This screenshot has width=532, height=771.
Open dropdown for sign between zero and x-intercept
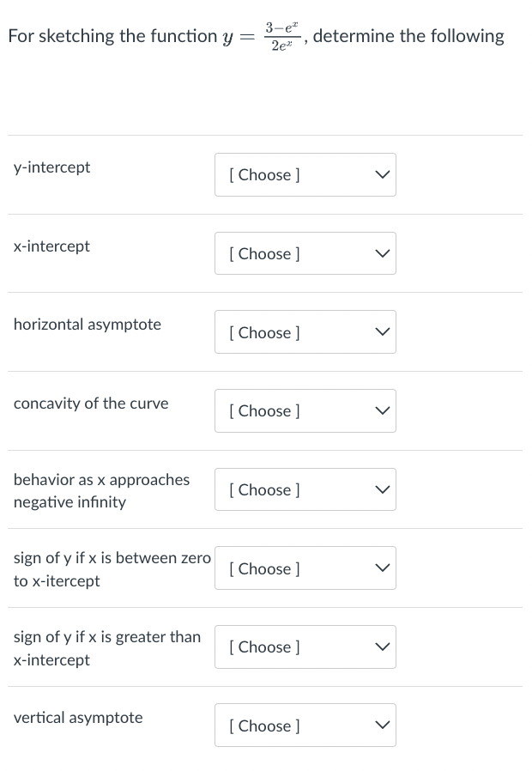click(x=305, y=568)
